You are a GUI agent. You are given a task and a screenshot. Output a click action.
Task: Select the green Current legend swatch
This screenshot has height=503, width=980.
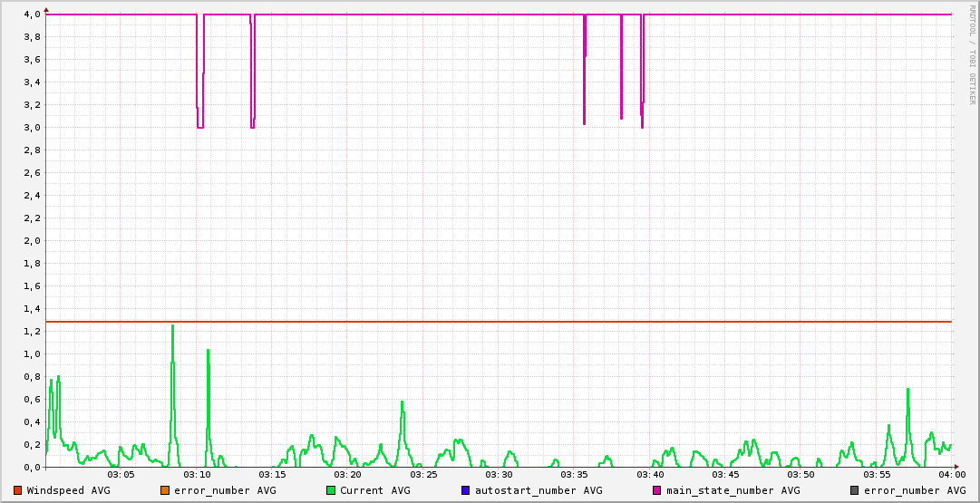point(331,490)
